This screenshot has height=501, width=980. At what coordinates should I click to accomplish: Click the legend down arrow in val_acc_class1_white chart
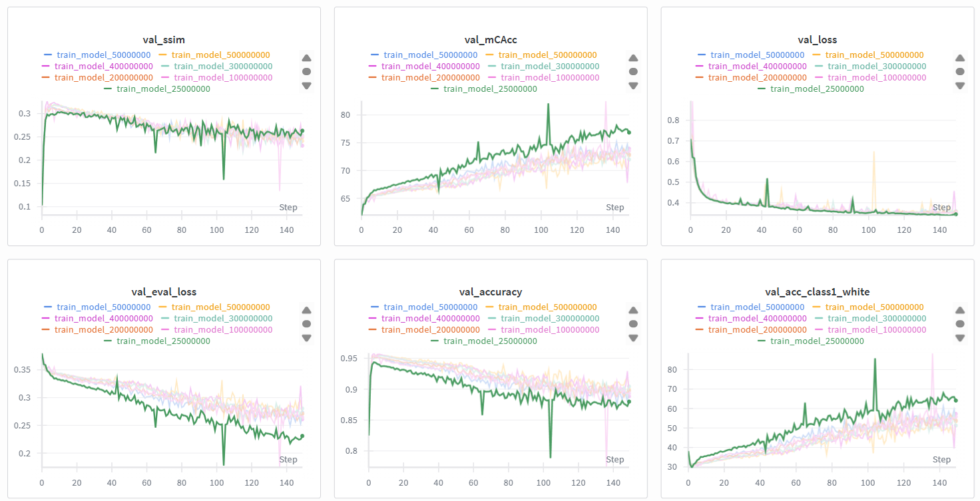(x=960, y=338)
